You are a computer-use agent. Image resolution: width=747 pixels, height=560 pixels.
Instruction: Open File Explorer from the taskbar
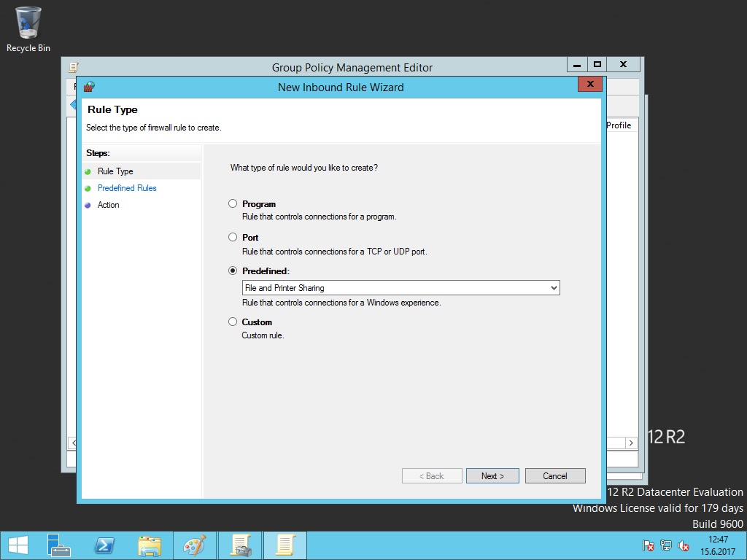click(x=150, y=545)
